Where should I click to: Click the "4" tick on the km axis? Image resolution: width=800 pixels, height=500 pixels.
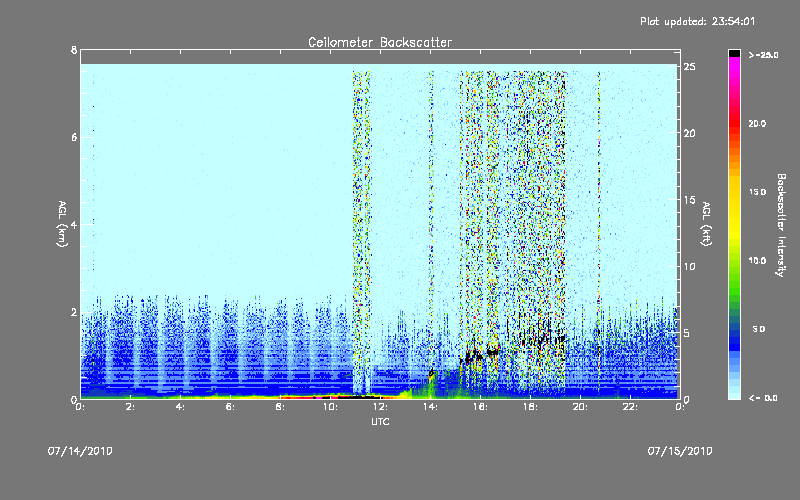(74, 224)
